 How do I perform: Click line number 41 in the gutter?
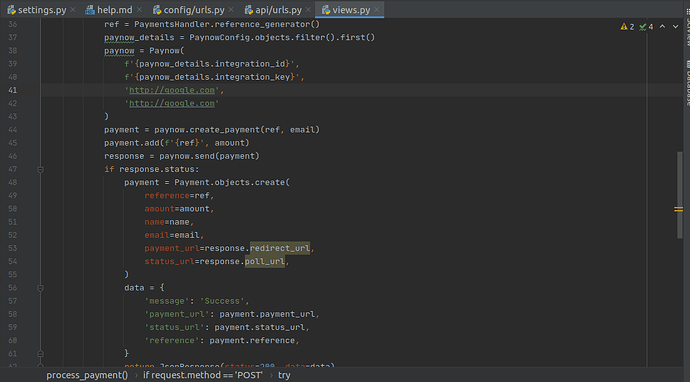pyautogui.click(x=12, y=90)
